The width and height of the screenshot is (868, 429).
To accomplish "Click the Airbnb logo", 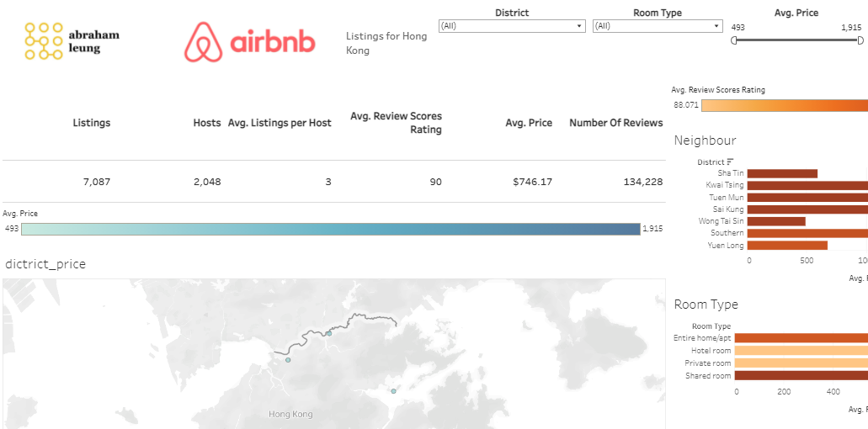I will (x=250, y=42).
